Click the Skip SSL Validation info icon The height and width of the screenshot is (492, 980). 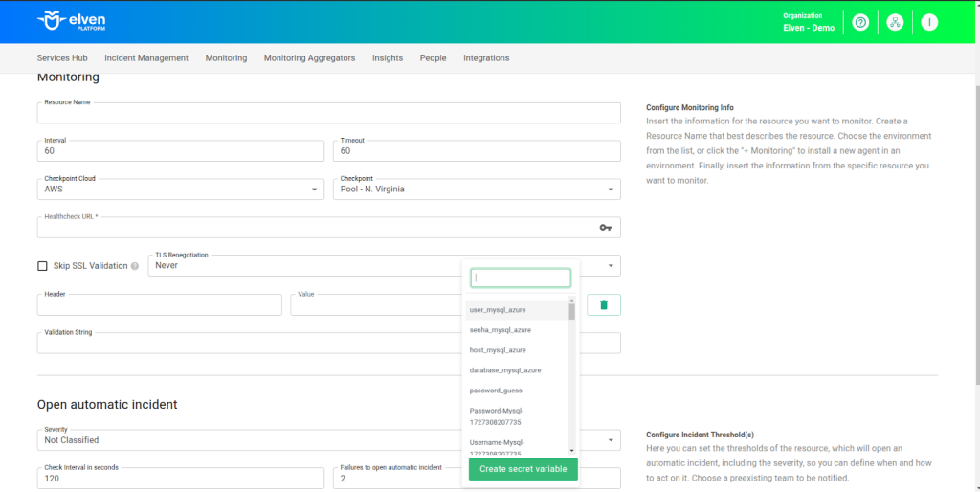(135, 266)
